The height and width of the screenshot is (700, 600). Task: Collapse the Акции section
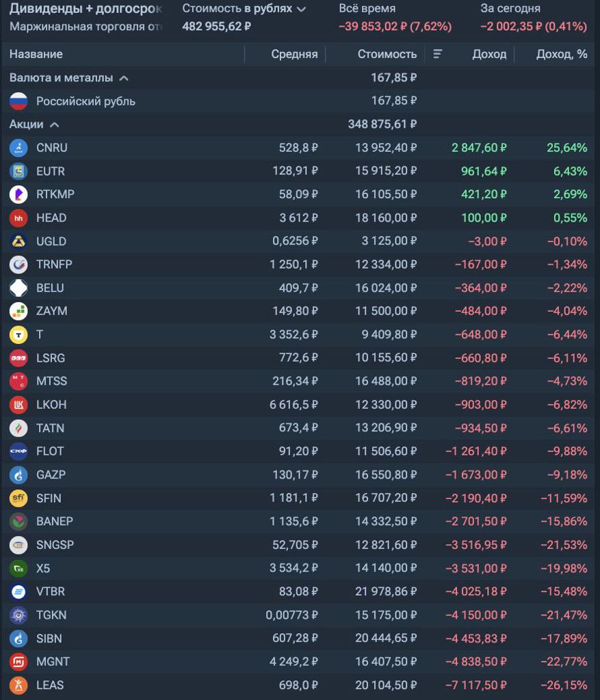tap(55, 124)
